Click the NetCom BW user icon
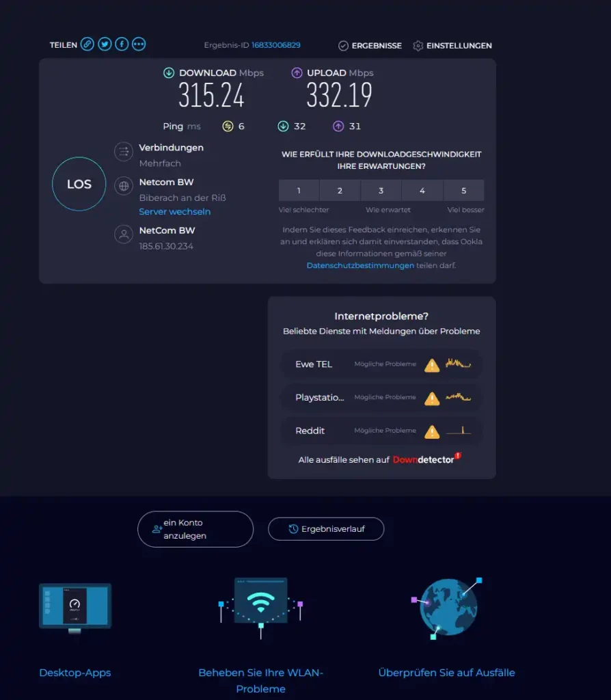Image resolution: width=611 pixels, height=700 pixels. [124, 234]
